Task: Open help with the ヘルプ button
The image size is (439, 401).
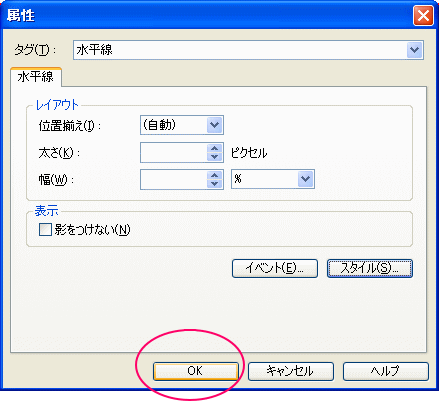Action: 386,371
